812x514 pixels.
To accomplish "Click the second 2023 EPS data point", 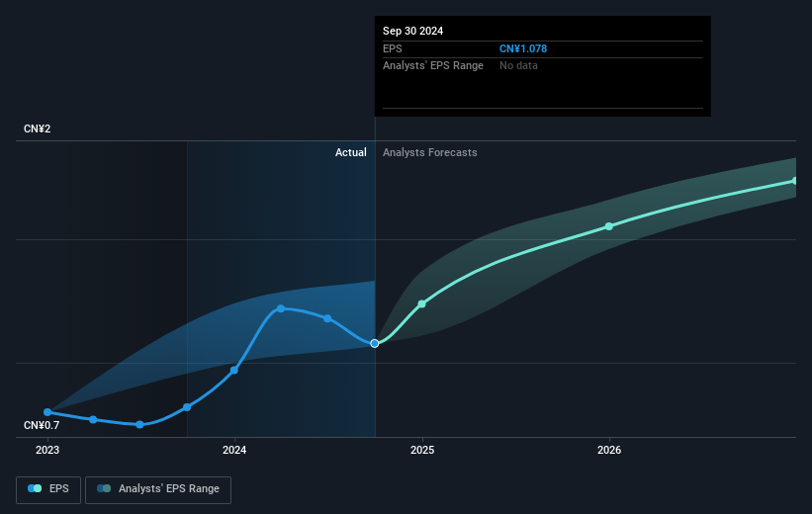I will pyautogui.click(x=93, y=419).
